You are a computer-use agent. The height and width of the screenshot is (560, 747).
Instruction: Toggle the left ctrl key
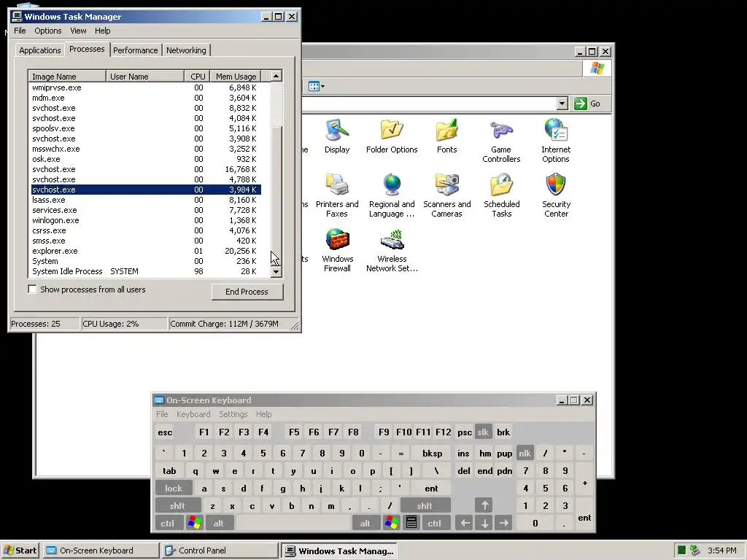[x=169, y=523]
